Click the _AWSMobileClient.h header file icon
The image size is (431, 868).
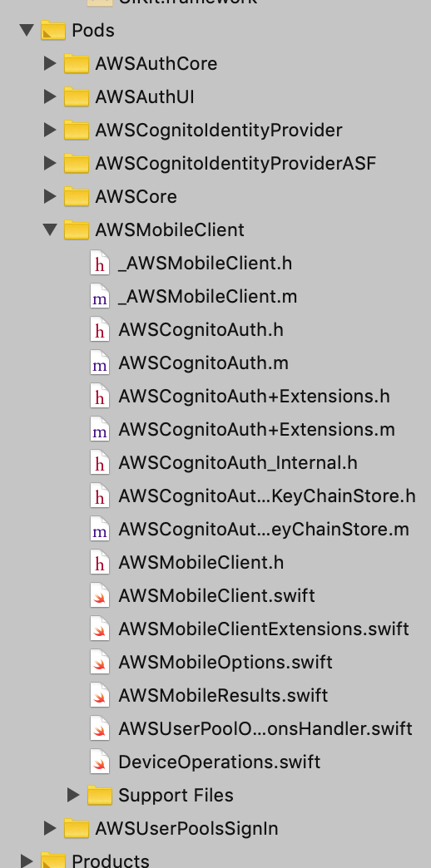click(x=100, y=264)
